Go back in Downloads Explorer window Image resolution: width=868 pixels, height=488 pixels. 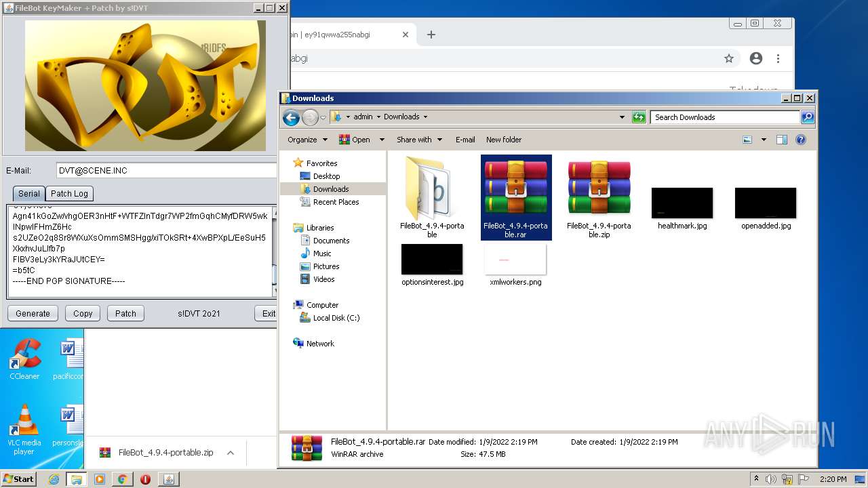click(291, 117)
